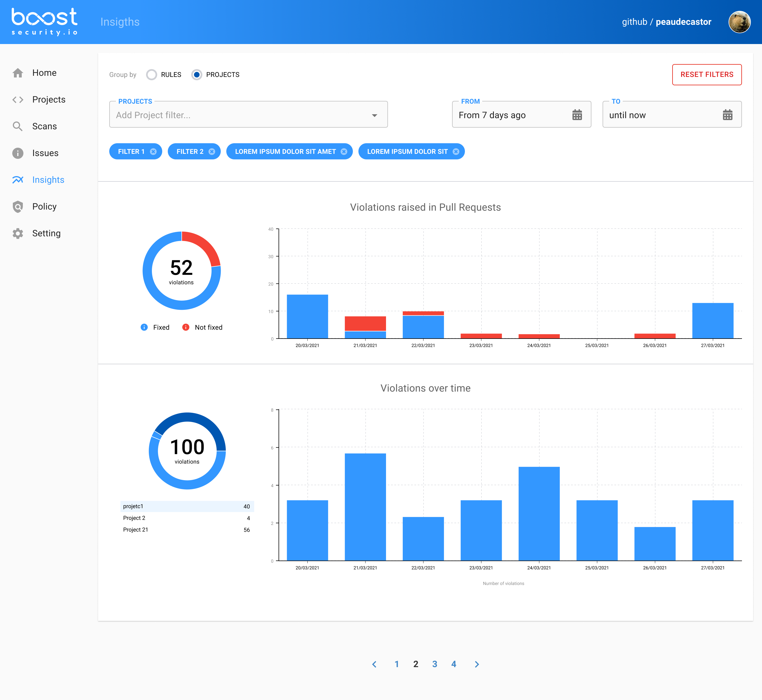Click the Violations over time title
762x700 pixels.
[x=425, y=388]
